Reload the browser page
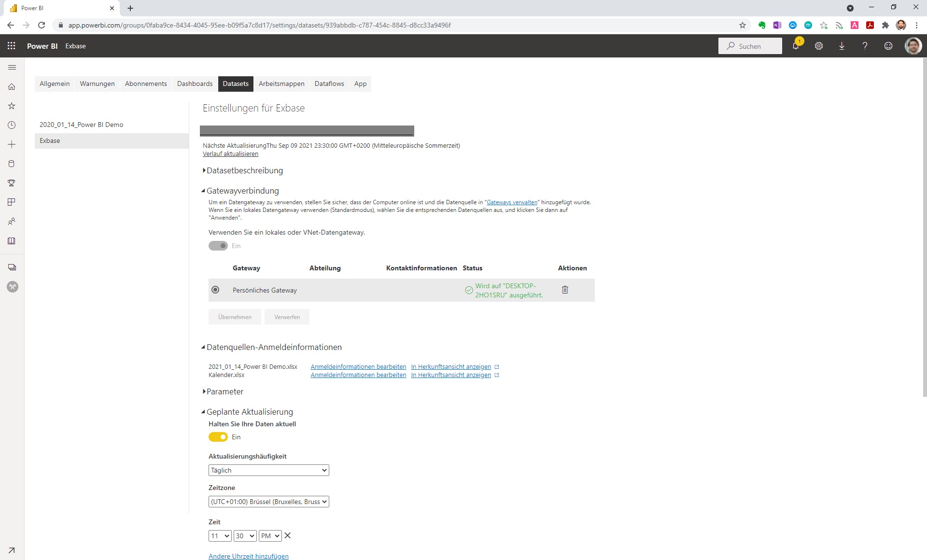The height and width of the screenshot is (560, 927). 42,25
